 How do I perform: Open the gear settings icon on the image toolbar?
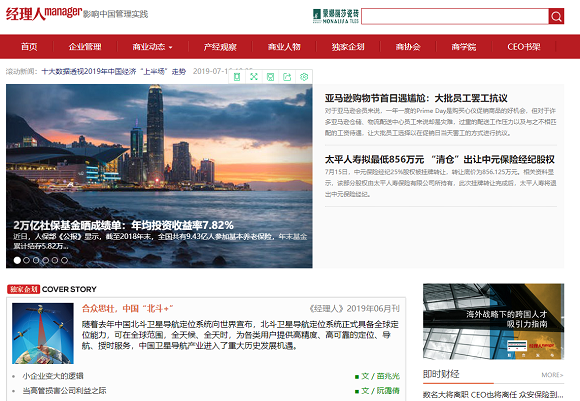(x=304, y=77)
